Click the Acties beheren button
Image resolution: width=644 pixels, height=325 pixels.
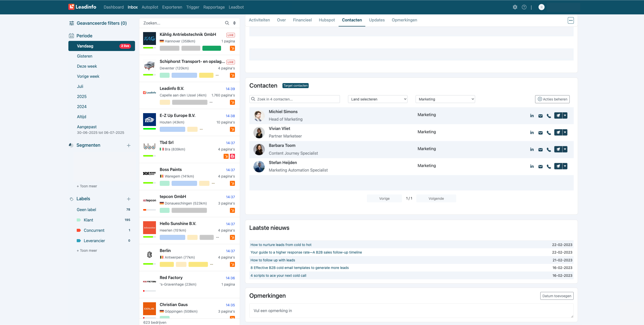[552, 99]
